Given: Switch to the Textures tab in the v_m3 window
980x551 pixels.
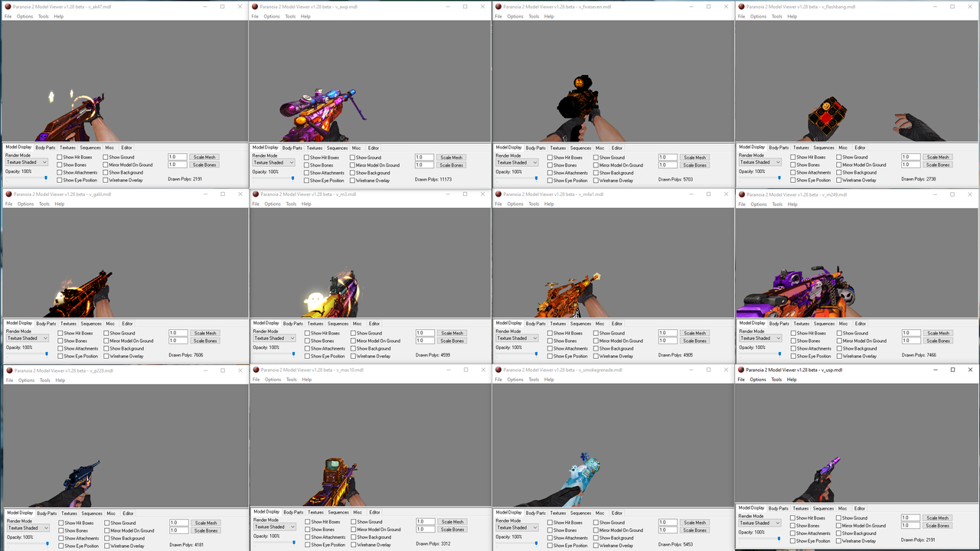Looking at the screenshot, I should tap(315, 324).
